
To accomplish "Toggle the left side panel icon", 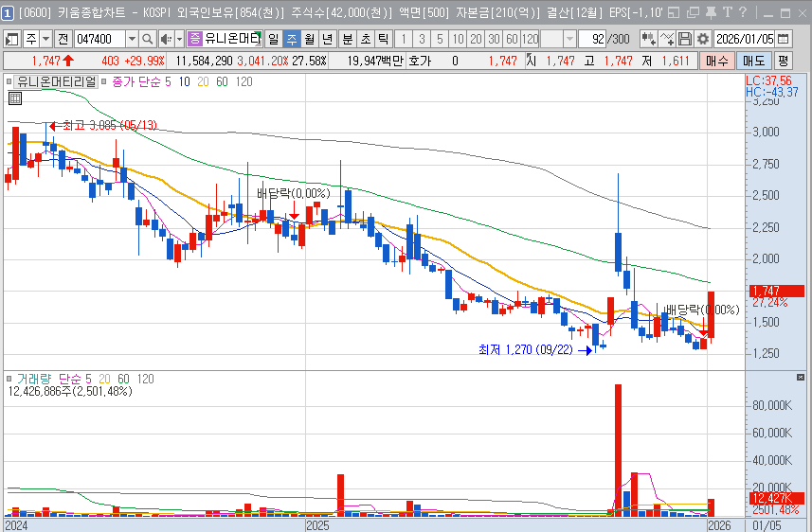I will point(12,39).
